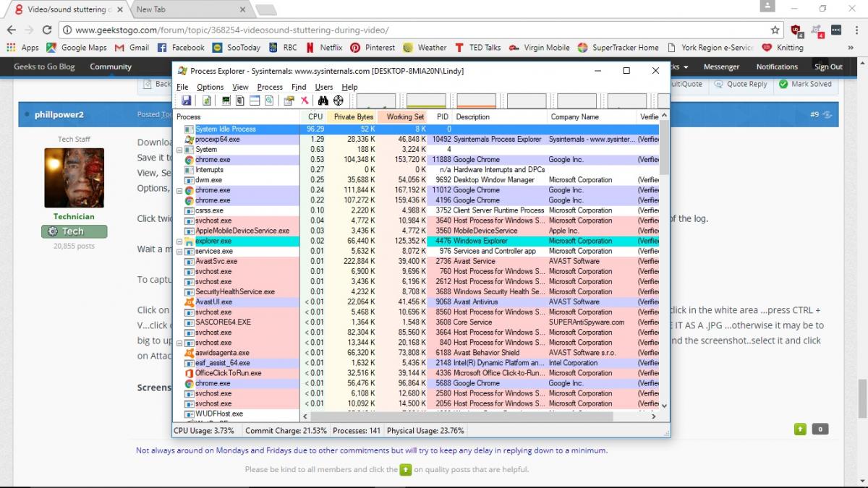868x488 pixels.
Task: Open the Properties toolbar icon
Action: [289, 100]
